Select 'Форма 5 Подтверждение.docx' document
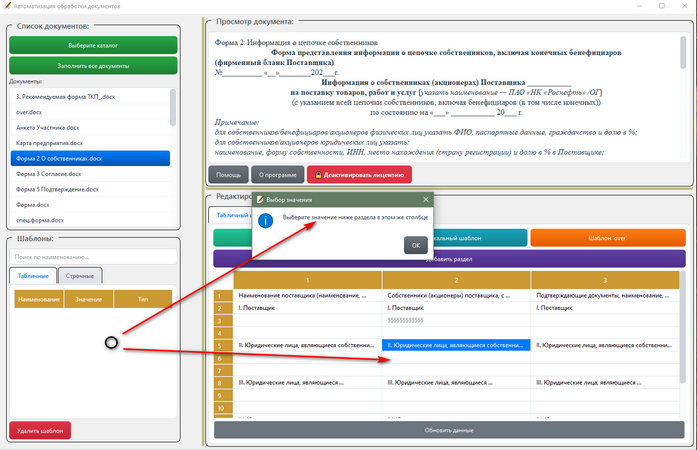Image resolution: width=697 pixels, height=450 pixels. pos(90,189)
